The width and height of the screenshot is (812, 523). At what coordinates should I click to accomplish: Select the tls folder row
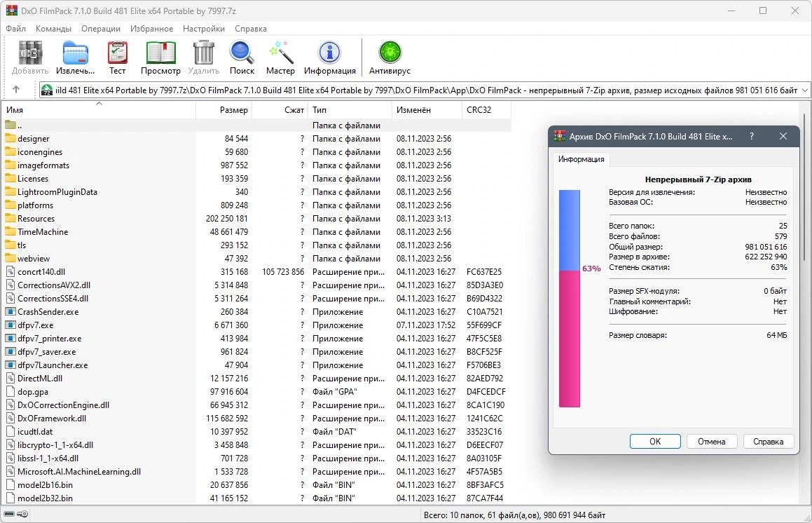coord(257,245)
